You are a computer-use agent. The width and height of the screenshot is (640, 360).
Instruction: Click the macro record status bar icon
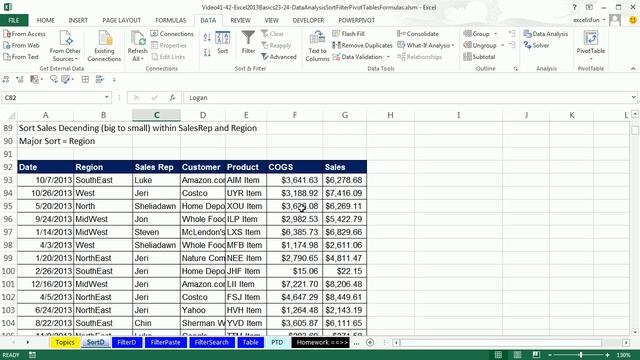tap(32, 355)
